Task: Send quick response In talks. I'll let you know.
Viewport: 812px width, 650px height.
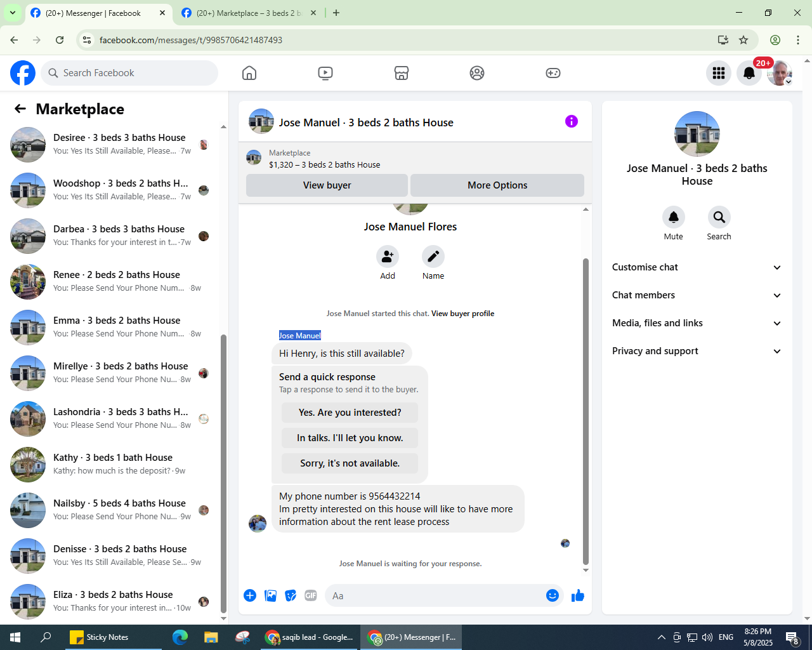Action: click(350, 438)
